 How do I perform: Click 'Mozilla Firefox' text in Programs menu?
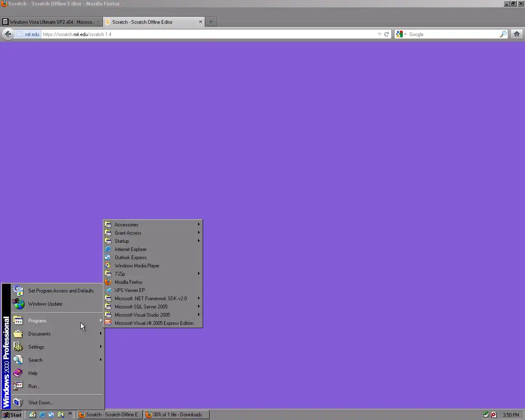(128, 282)
